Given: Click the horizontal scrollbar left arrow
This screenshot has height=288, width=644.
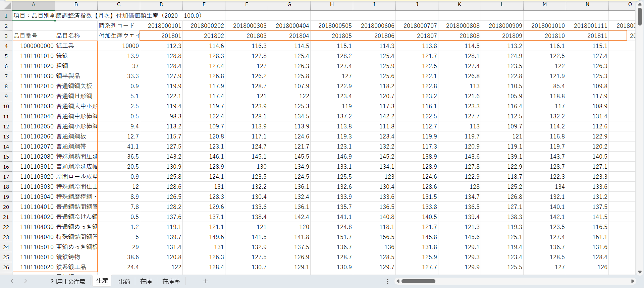Looking at the screenshot, I should click(x=398, y=281).
